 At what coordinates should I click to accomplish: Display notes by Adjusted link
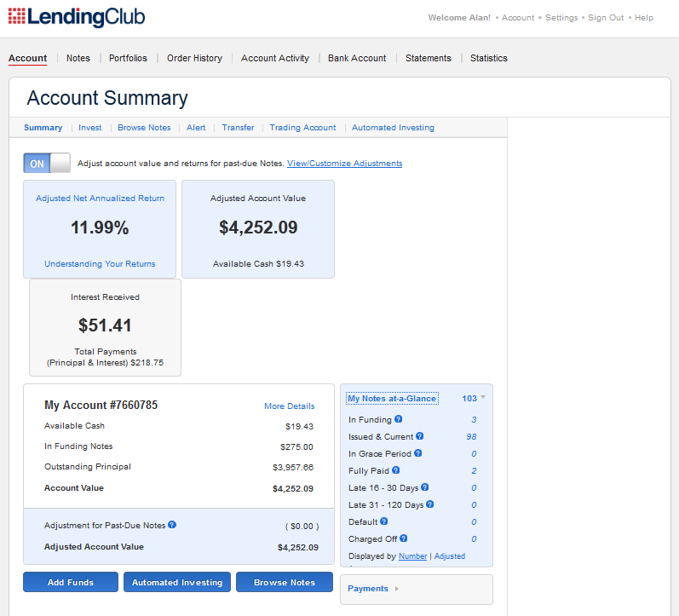(450, 556)
